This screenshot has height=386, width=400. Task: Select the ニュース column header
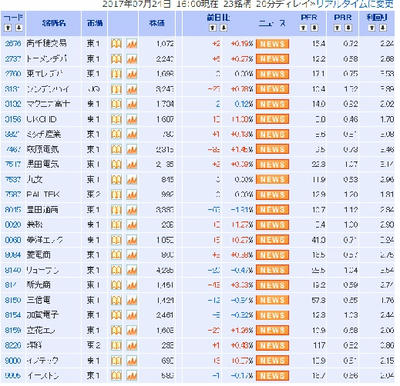[x=272, y=23]
